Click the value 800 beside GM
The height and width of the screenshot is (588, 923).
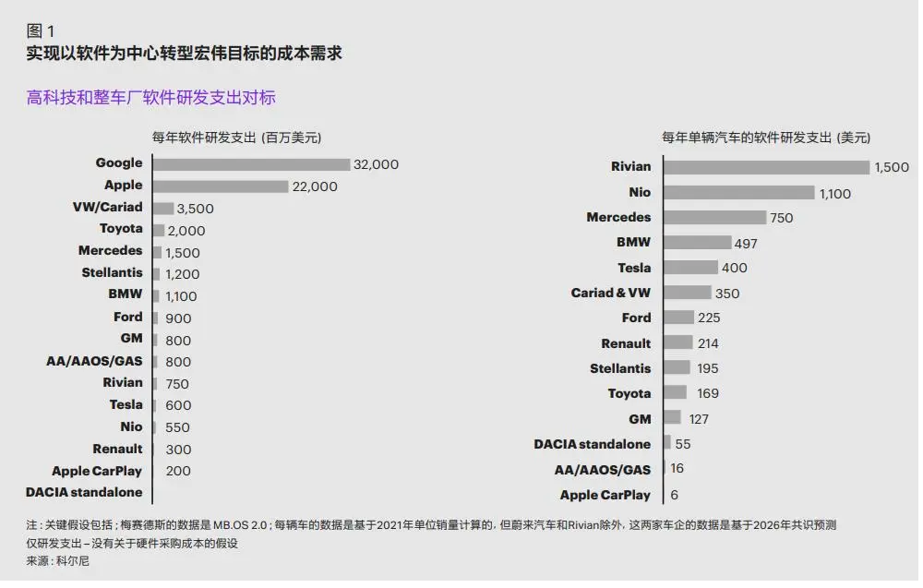point(178,341)
